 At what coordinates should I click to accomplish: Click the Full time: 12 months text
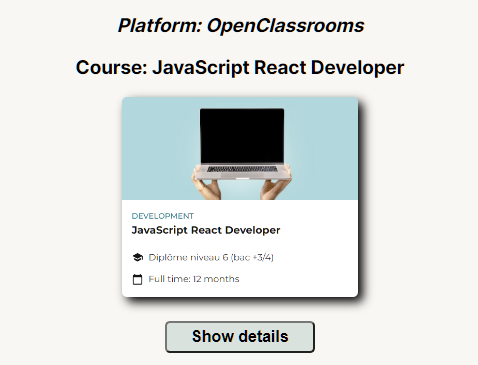(x=194, y=279)
